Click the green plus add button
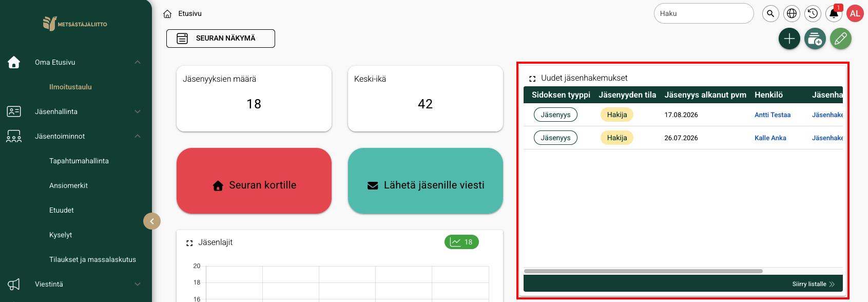This screenshot has height=302, width=868. [x=789, y=39]
